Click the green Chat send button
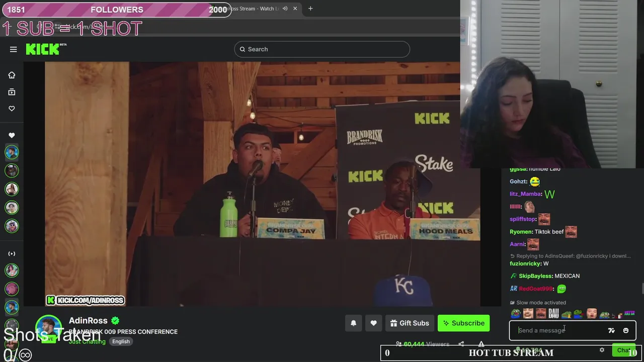This screenshot has height=362, width=644. click(x=624, y=350)
